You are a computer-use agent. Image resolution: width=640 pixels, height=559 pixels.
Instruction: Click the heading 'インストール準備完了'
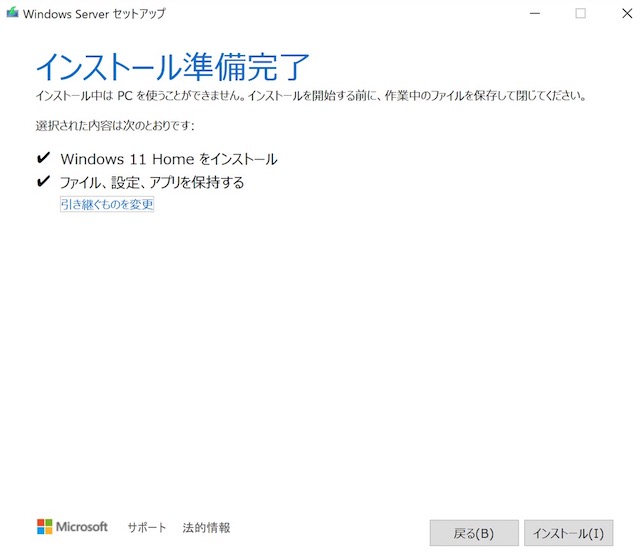[172, 67]
